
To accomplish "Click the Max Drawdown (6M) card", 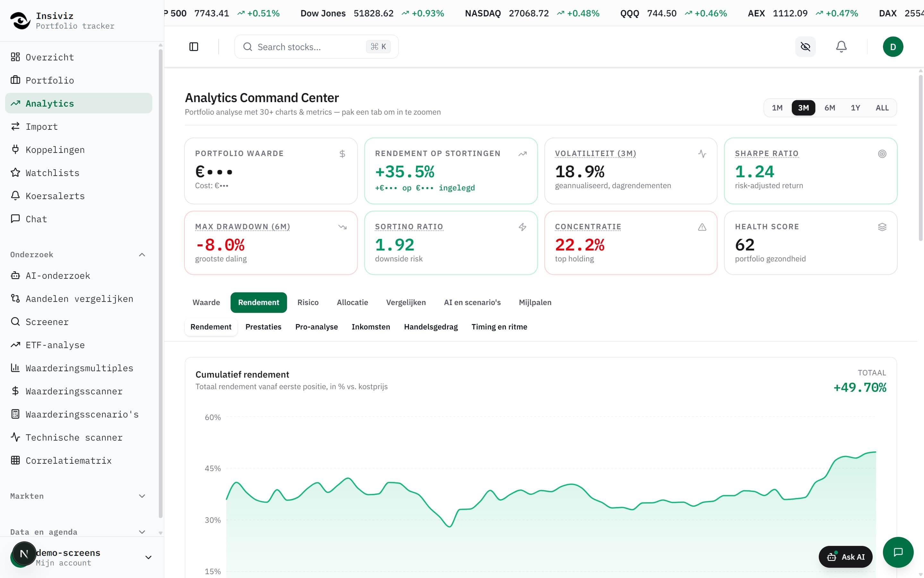I will pos(271,243).
